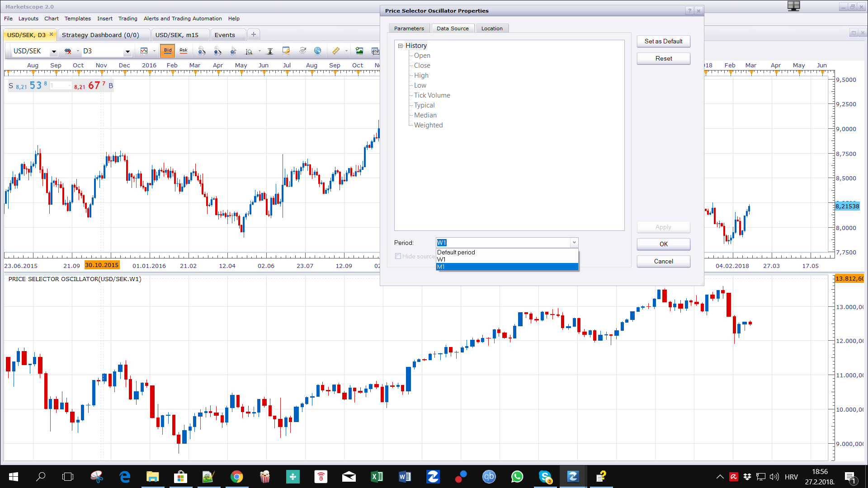Screen dimensions: 868x488
Task: Click the Set as Default button
Action: pyautogui.click(x=663, y=41)
